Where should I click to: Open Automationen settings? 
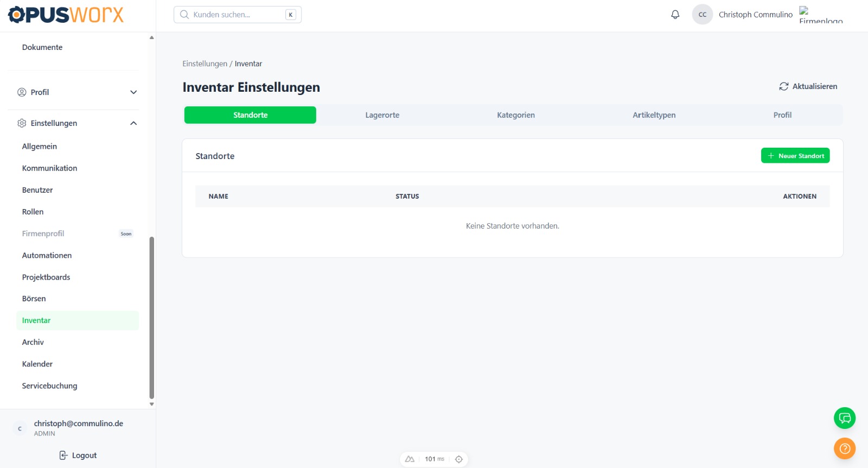tap(78, 255)
